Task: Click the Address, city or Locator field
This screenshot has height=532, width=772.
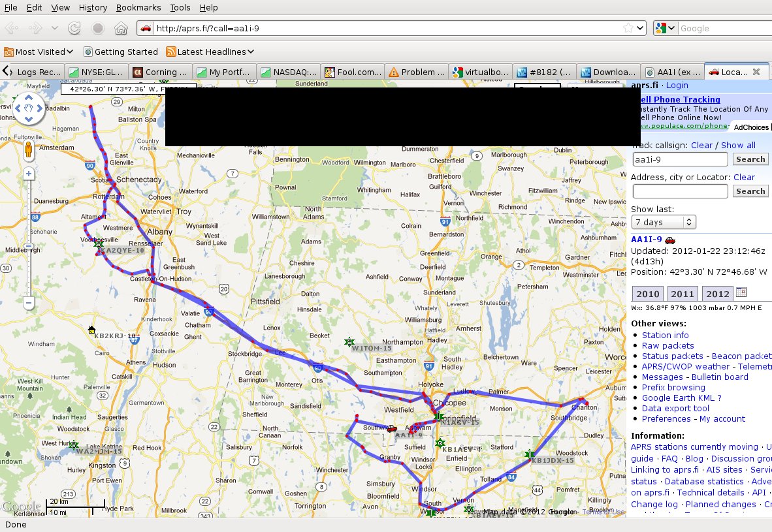Action: pyautogui.click(x=679, y=191)
